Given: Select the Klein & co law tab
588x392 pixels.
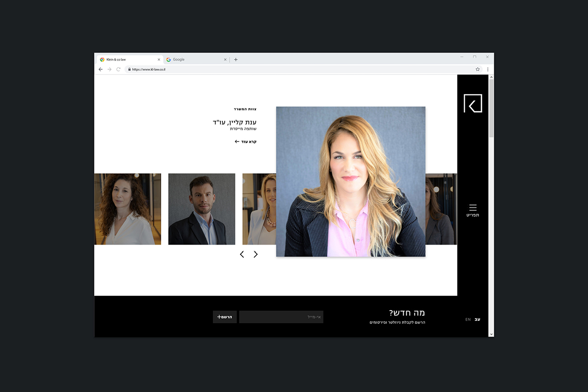Looking at the screenshot, I should click(130, 59).
